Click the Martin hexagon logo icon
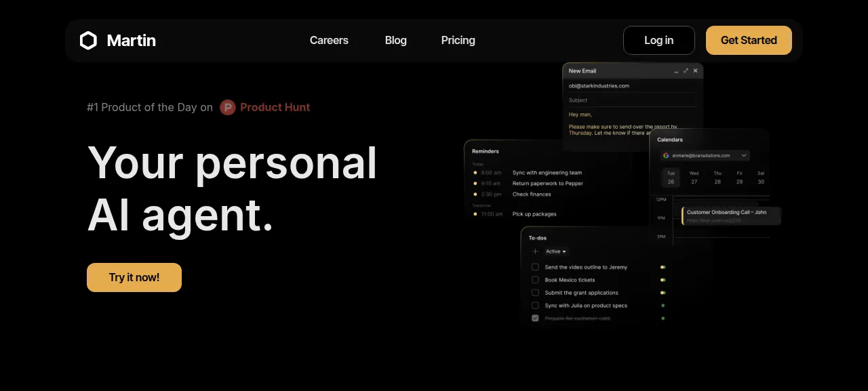The image size is (868, 391). coord(88,41)
